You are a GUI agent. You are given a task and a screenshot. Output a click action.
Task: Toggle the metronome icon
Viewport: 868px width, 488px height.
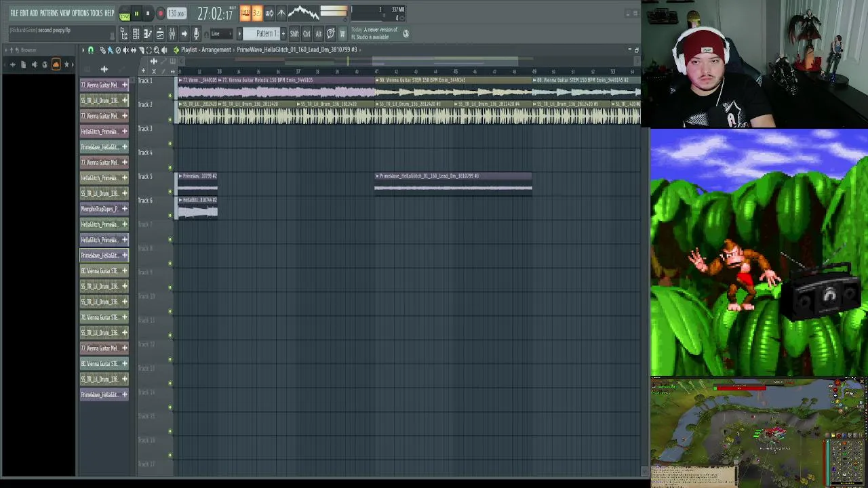pyautogui.click(x=245, y=13)
